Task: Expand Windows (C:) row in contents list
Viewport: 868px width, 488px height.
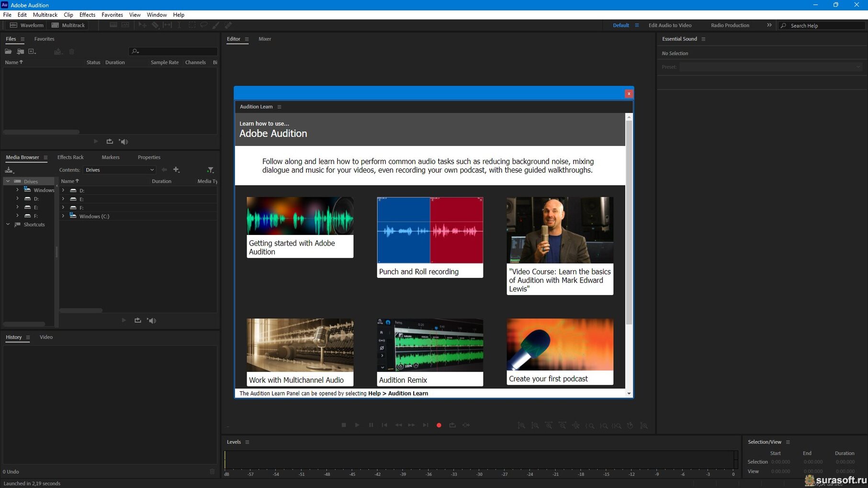Action: point(63,216)
